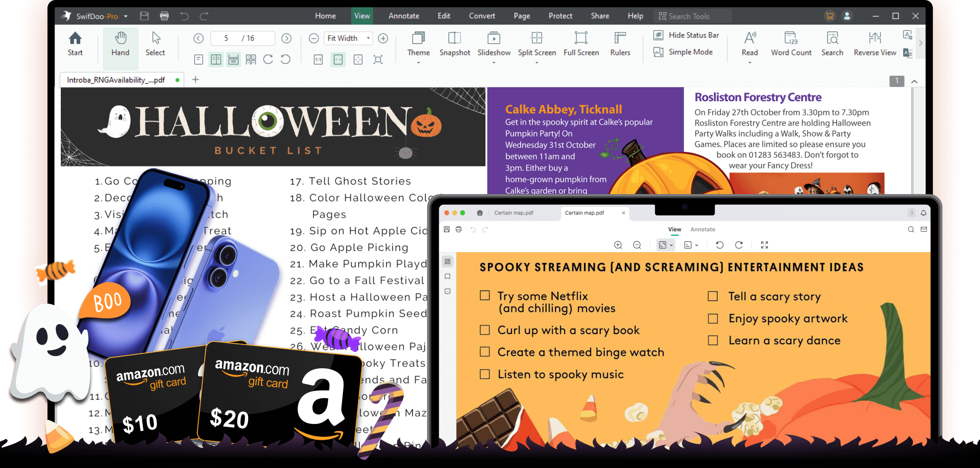The width and height of the screenshot is (980, 468).
Task: Expand the Read aloud dropdown
Action: click(750, 63)
